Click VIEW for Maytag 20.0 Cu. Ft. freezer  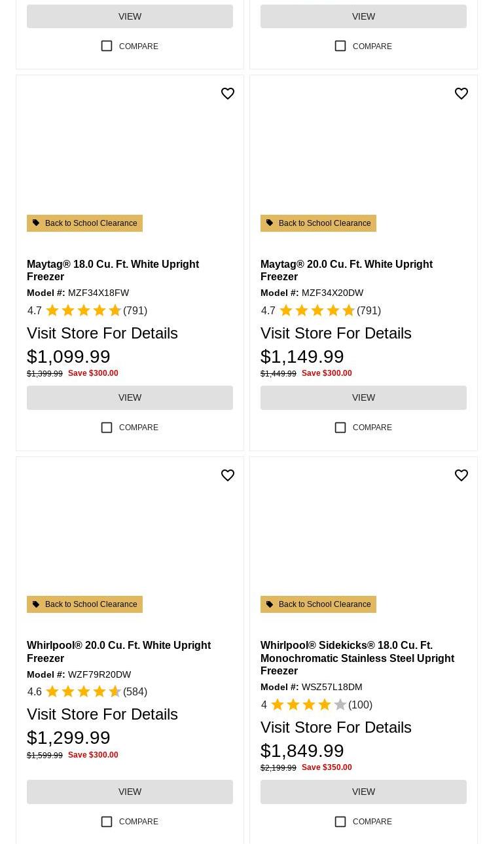click(363, 397)
